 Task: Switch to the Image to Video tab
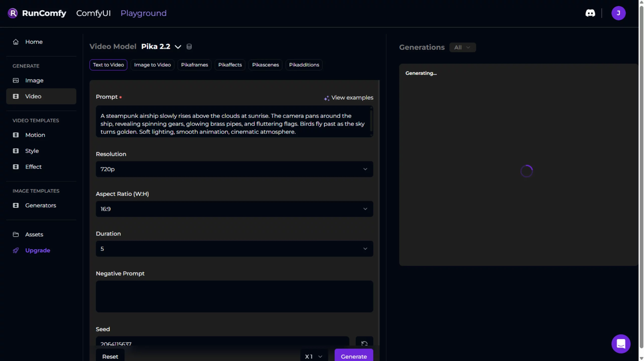click(x=152, y=65)
